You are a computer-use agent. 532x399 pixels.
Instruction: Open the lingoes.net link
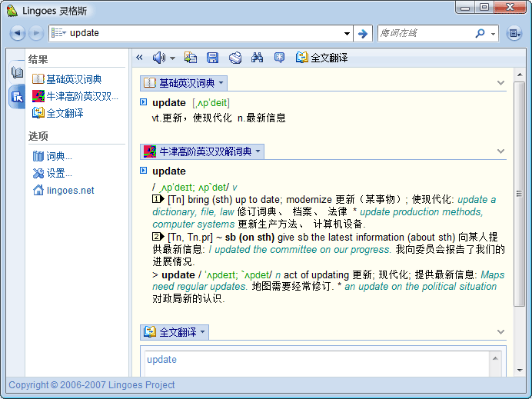click(x=64, y=190)
